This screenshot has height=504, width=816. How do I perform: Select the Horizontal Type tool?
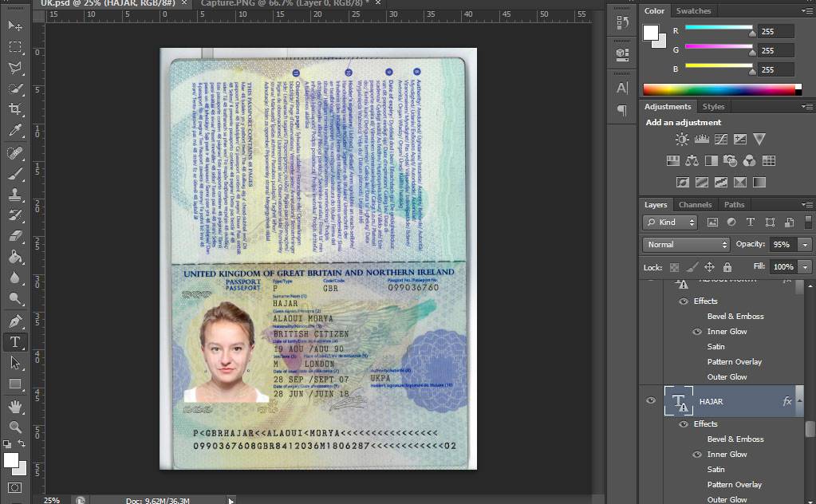(x=15, y=342)
